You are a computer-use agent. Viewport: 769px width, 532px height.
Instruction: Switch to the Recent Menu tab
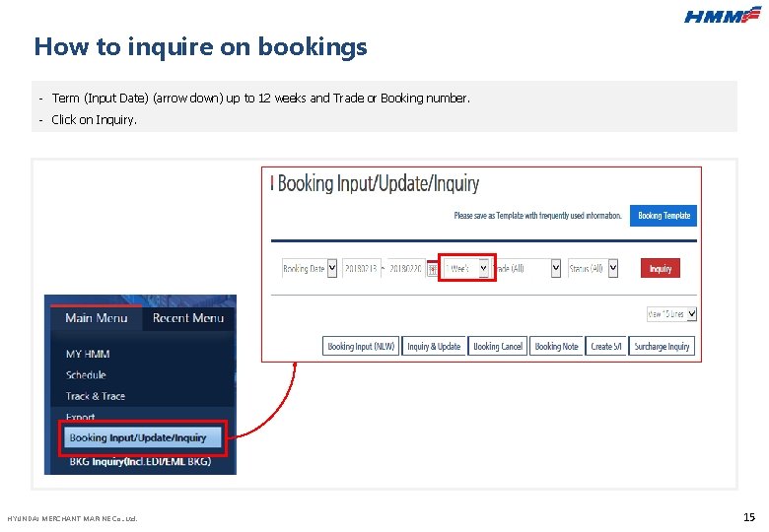pyautogui.click(x=188, y=318)
